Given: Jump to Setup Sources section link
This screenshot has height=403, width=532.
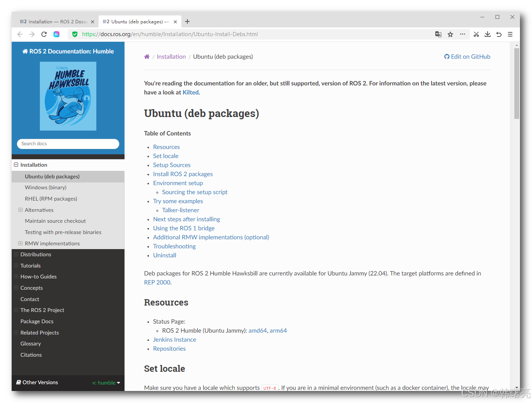Looking at the screenshot, I should 172,165.
